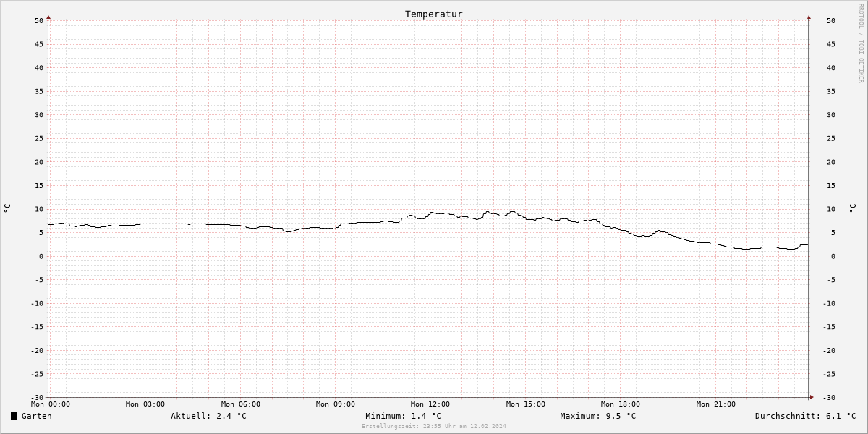Click the Temperatur chart title

tap(433, 14)
